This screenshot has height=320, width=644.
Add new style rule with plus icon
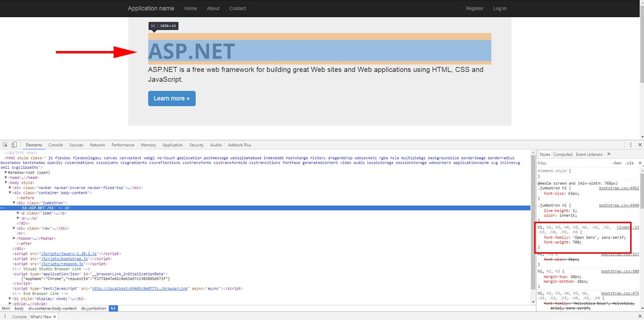tap(640, 163)
